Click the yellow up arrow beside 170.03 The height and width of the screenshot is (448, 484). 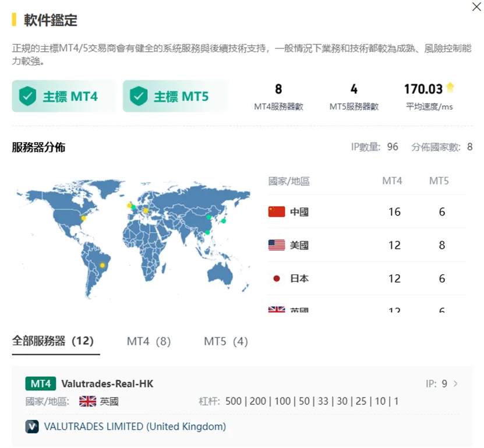[450, 87]
